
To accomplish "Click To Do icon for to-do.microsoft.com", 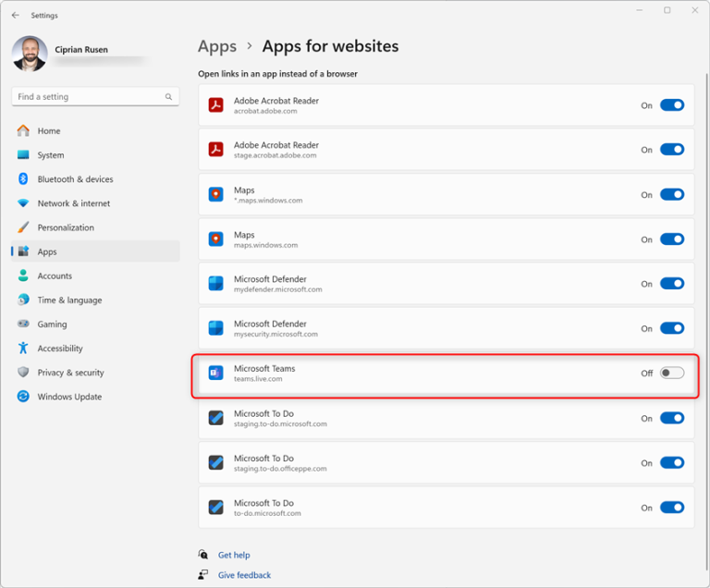I will coord(216,507).
